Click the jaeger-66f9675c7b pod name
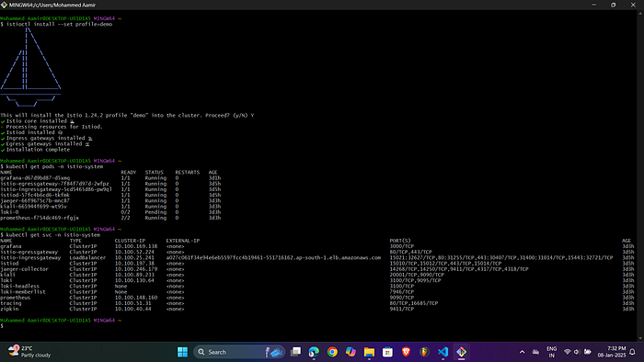 tap(35, 201)
